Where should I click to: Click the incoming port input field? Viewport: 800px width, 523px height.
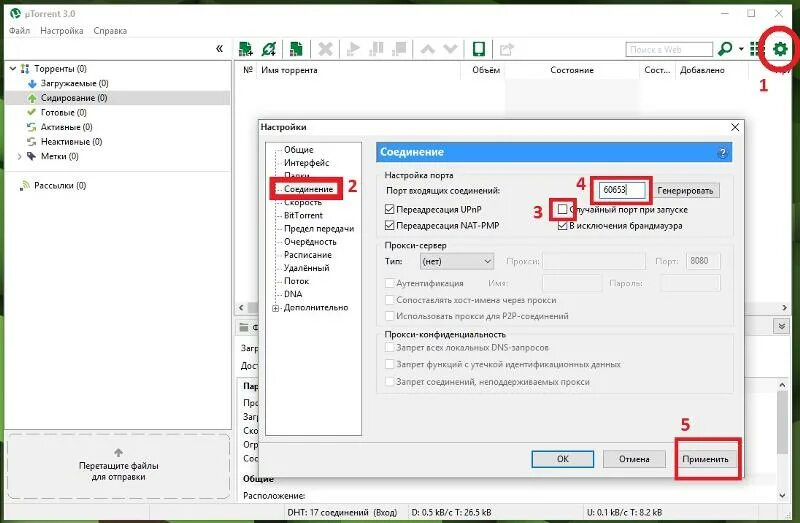(621, 190)
